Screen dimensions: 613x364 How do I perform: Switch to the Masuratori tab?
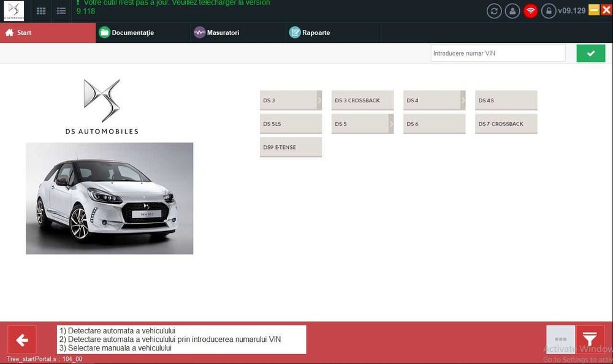pyautogui.click(x=238, y=32)
